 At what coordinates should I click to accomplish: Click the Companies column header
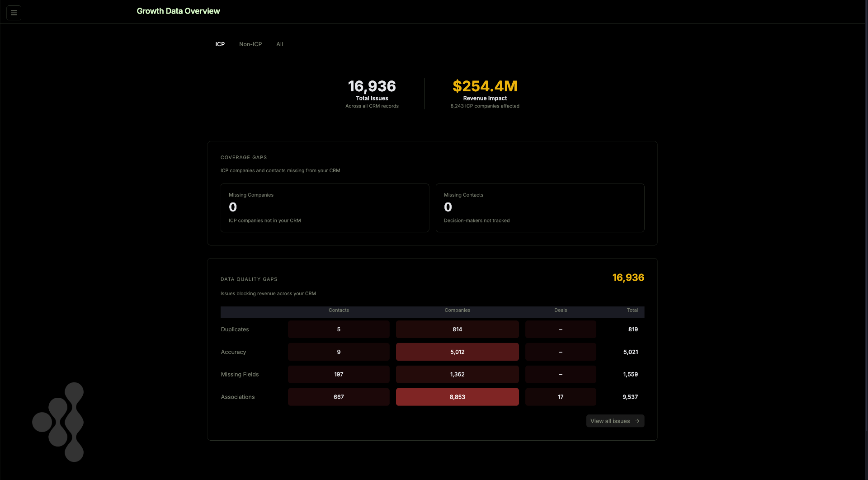[x=458, y=310]
